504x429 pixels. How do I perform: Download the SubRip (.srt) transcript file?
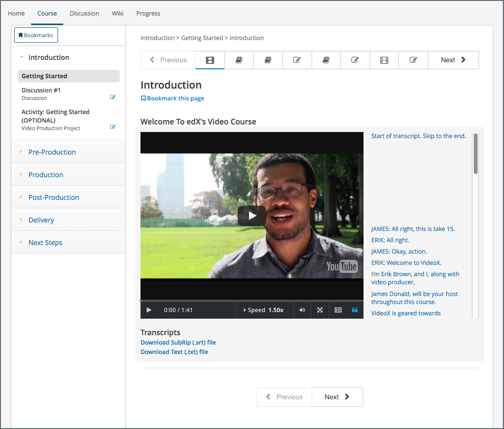tap(178, 342)
